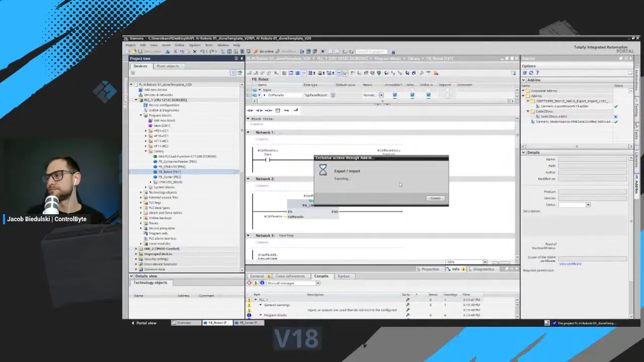Screen dimensions: 644x362
Task: Select Device configuration tree item
Action: point(164,105)
